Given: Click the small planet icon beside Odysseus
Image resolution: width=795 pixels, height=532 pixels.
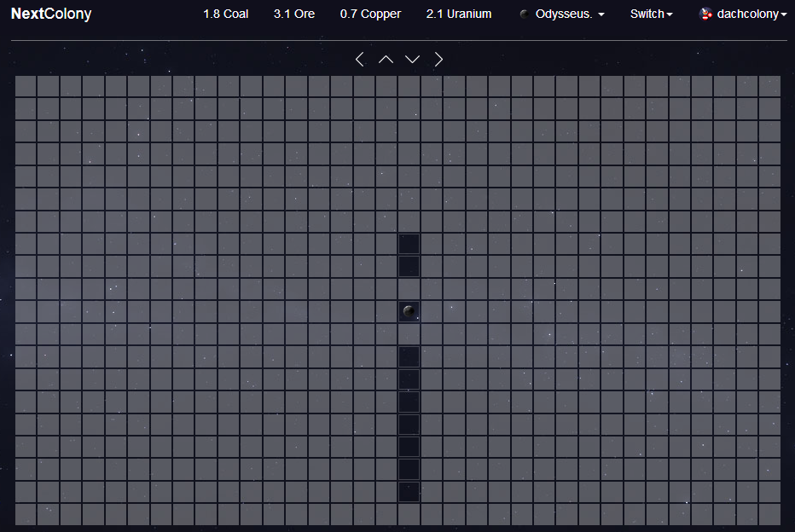Looking at the screenshot, I should coord(525,14).
